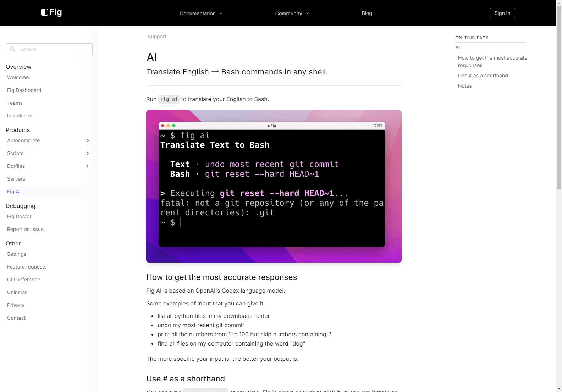
Task: Click the Sign in button
Action: coord(502,13)
